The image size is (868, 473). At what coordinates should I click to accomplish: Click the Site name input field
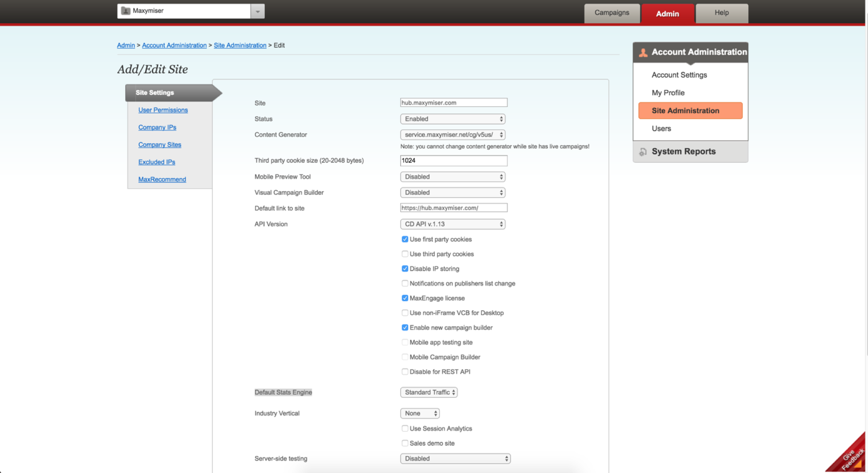454,103
